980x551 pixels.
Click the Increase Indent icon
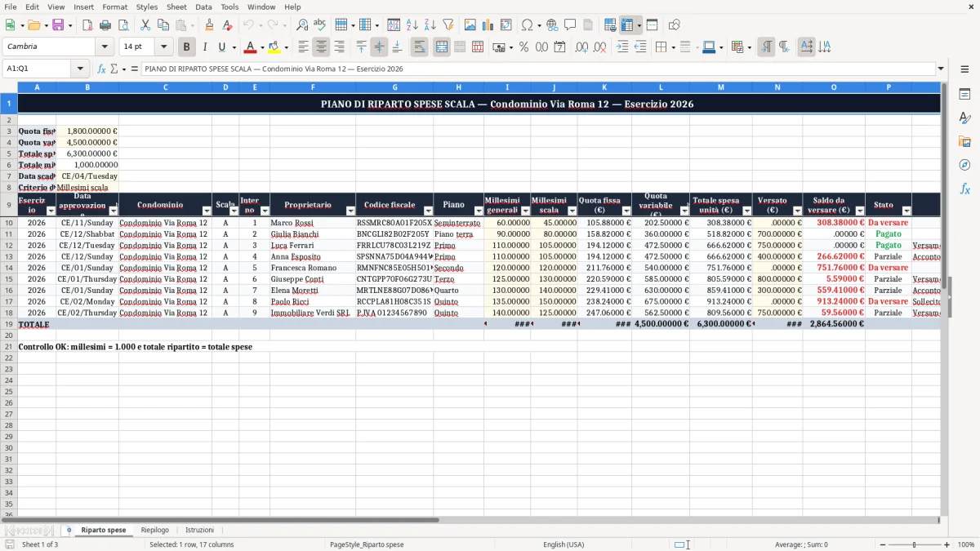622,47
